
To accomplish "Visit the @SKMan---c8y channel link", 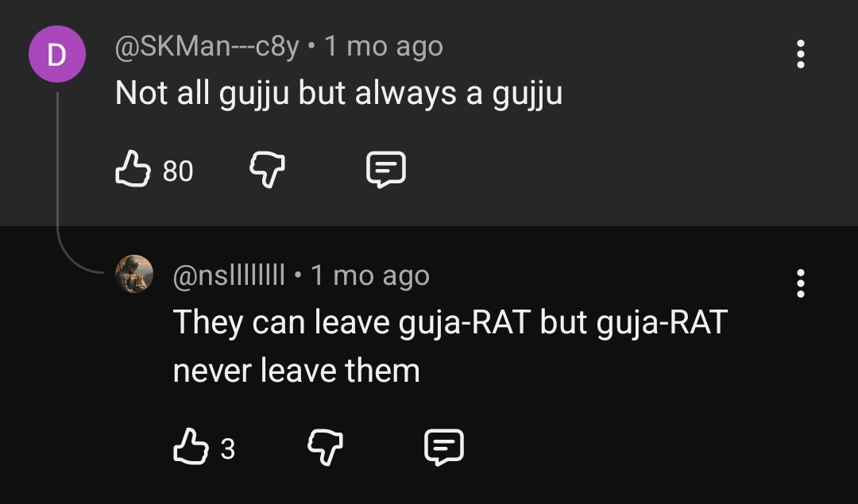I will click(x=207, y=47).
